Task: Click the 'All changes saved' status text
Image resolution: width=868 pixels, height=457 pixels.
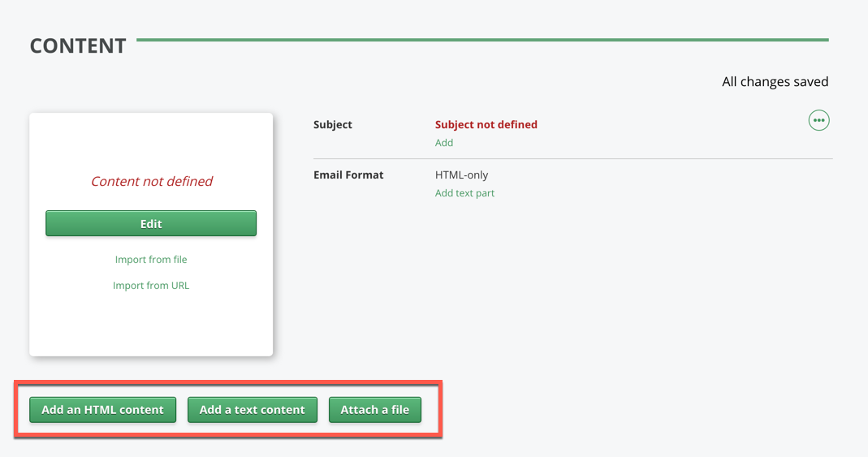Action: pos(775,82)
